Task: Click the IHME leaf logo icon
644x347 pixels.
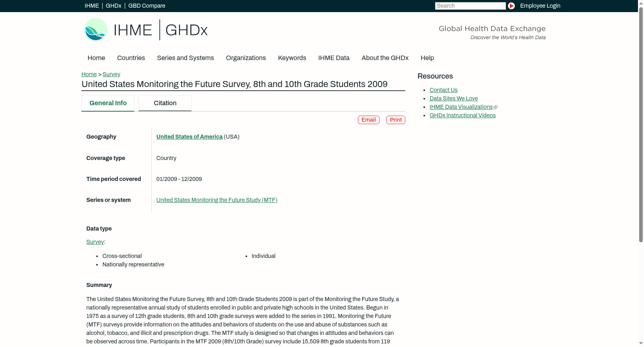Action: coord(95,30)
